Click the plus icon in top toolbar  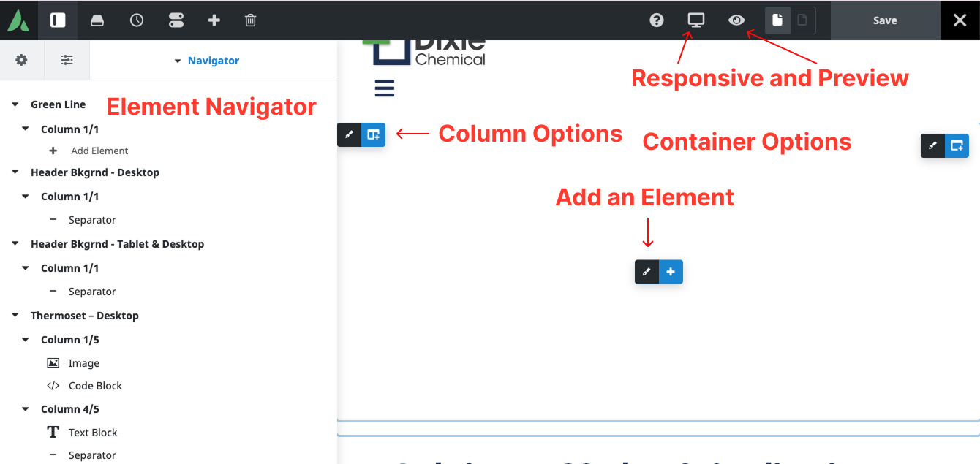(x=214, y=20)
